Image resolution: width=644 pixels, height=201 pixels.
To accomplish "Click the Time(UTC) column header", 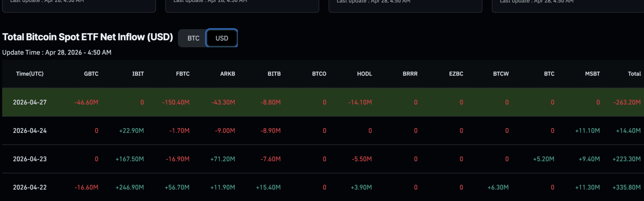I will [x=30, y=74].
